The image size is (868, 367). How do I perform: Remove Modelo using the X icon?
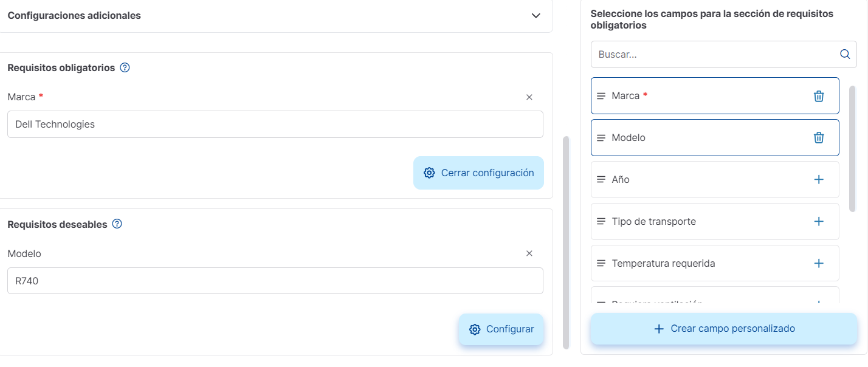pos(529,253)
